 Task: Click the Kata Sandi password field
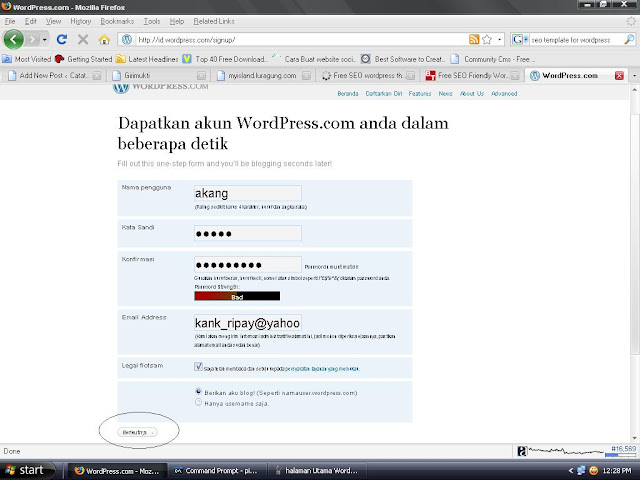pos(248,233)
